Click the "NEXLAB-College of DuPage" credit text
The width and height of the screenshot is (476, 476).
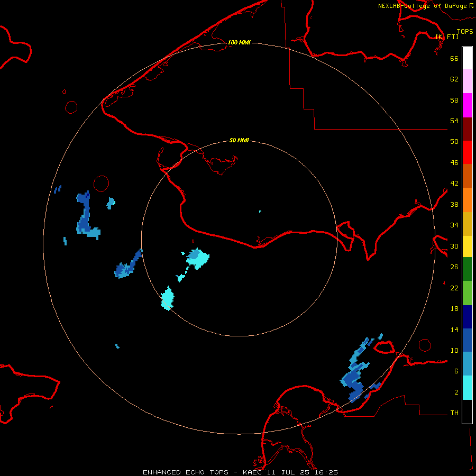click(x=422, y=6)
